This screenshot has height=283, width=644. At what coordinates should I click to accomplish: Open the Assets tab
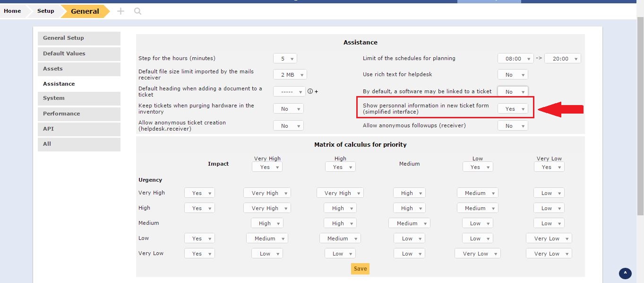[x=79, y=69]
